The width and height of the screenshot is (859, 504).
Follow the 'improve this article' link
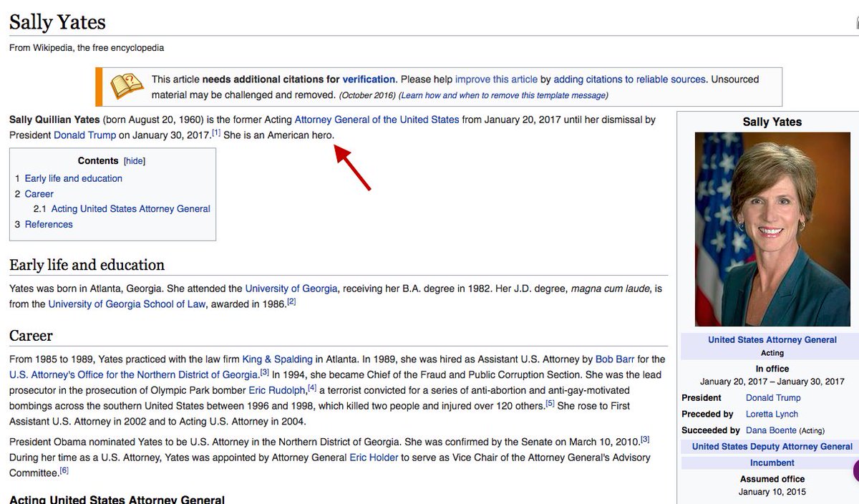click(x=496, y=79)
